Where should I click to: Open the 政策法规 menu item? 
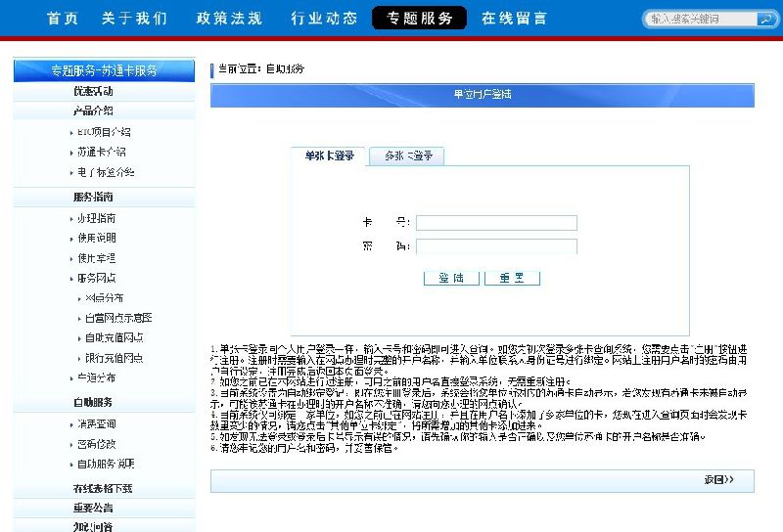point(229,19)
